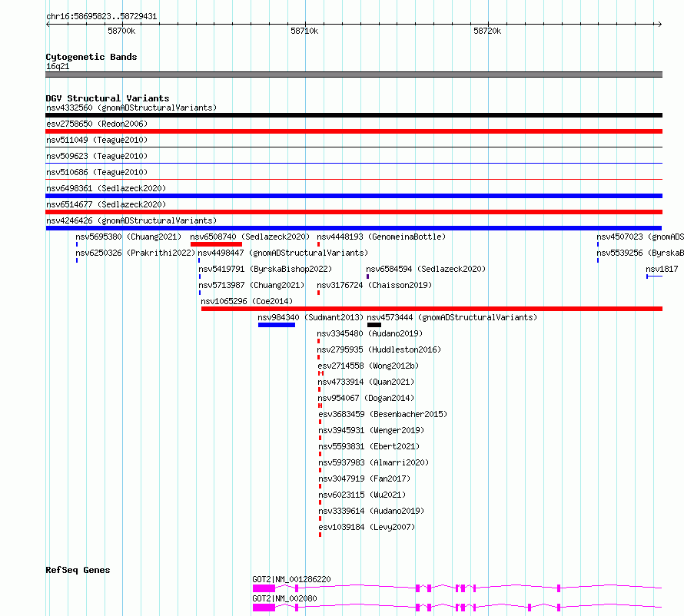The width and height of the screenshot is (684, 616).
Task: Click the left arrow on the ruler
Action: click(48, 24)
